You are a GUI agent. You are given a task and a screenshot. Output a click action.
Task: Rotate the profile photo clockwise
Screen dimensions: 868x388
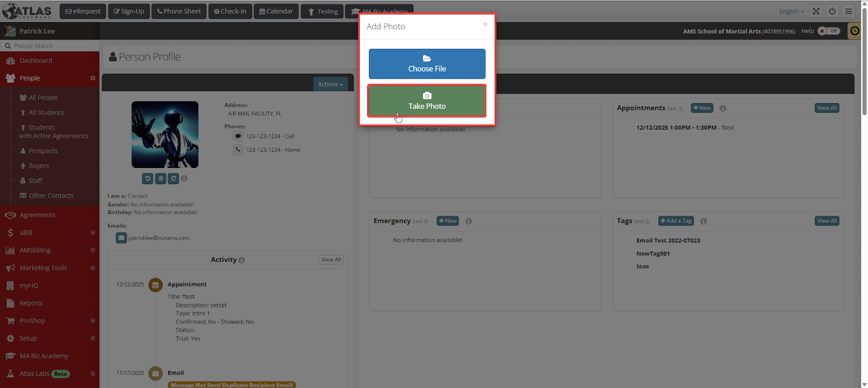[x=174, y=178]
